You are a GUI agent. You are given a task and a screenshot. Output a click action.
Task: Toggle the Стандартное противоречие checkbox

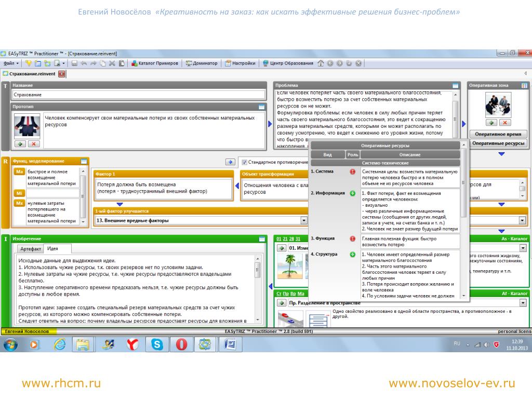pos(244,162)
